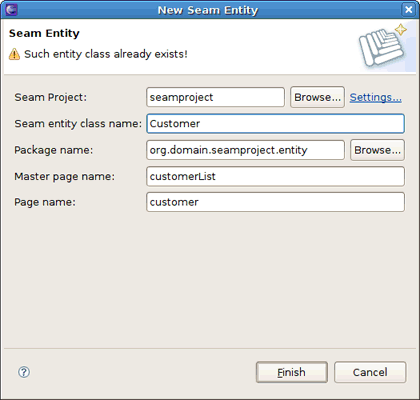Viewport: 420px width, 400px height.
Task: Close the New Seam Entity dialog
Action: point(408,10)
